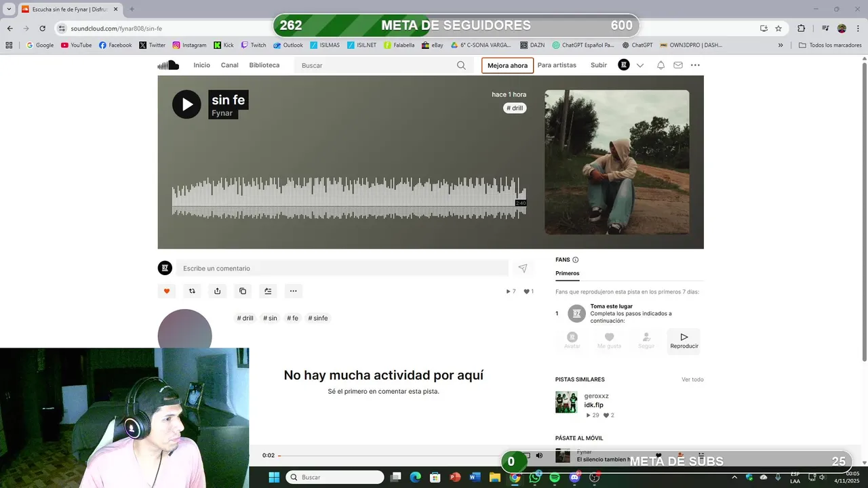Screen dimensions: 868x488
Task: Open the track's more options menu
Action: point(293,291)
